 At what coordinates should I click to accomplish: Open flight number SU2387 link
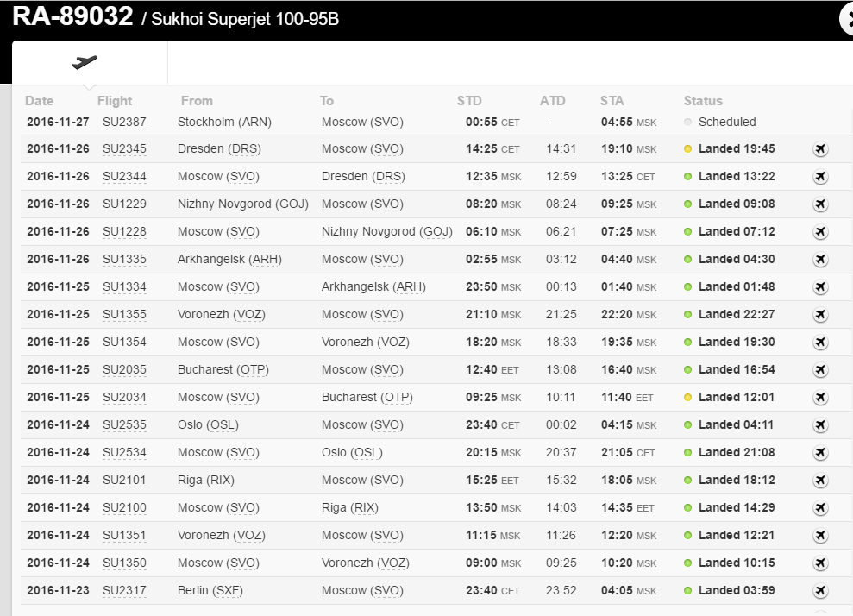[124, 122]
